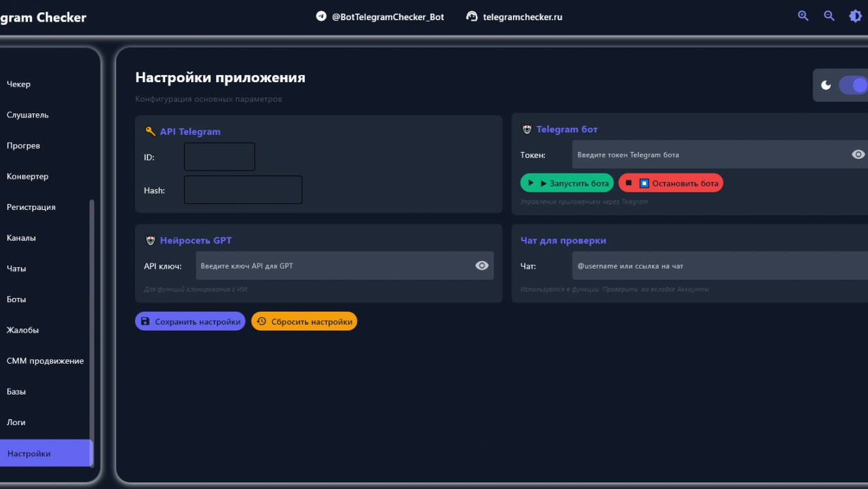The image size is (868, 489).
Task: Open the СММ продвижение section
Action: pyautogui.click(x=45, y=361)
